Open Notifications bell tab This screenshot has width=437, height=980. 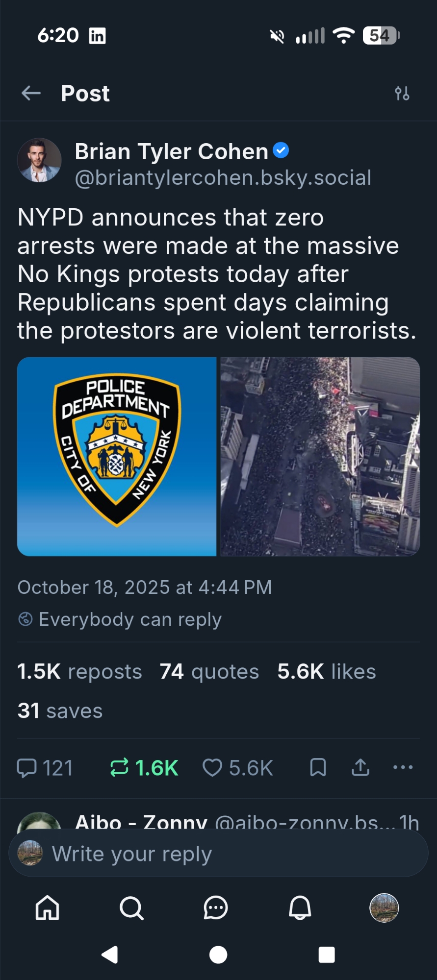click(x=300, y=908)
